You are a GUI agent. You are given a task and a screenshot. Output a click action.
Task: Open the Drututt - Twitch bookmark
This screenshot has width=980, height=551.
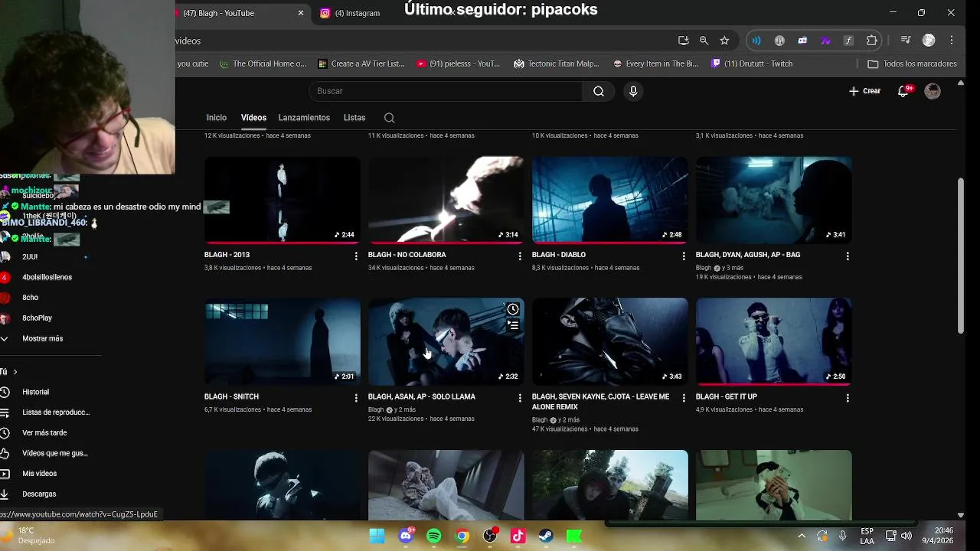[752, 64]
